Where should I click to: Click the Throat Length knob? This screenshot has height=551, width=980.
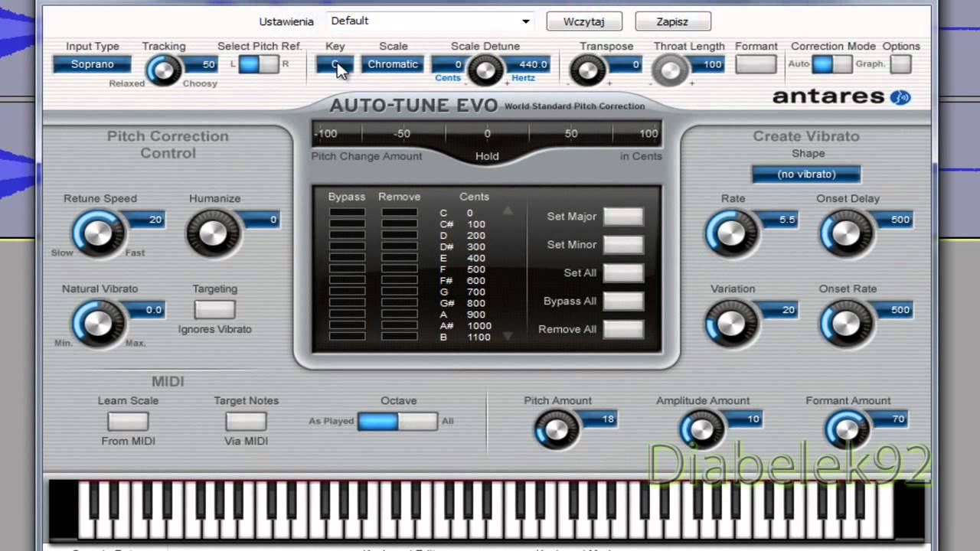[x=670, y=71]
